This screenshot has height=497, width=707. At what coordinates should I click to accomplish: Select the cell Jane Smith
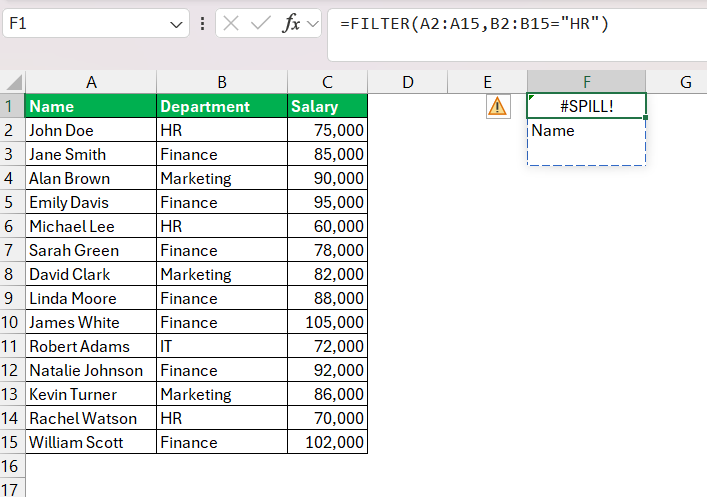click(91, 154)
